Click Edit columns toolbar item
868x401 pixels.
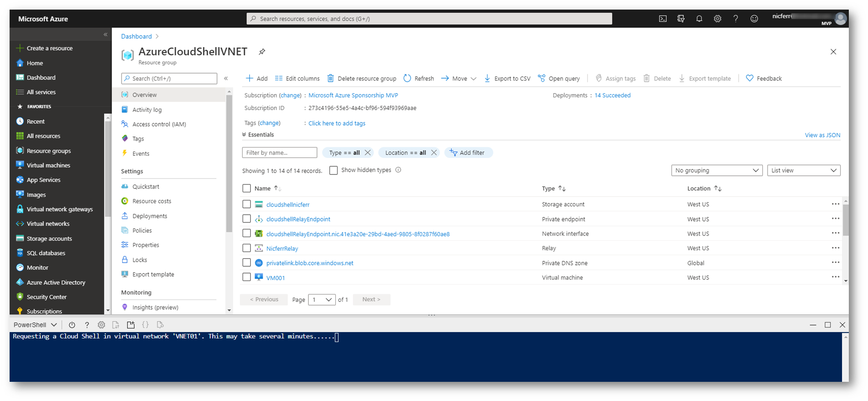(x=297, y=79)
